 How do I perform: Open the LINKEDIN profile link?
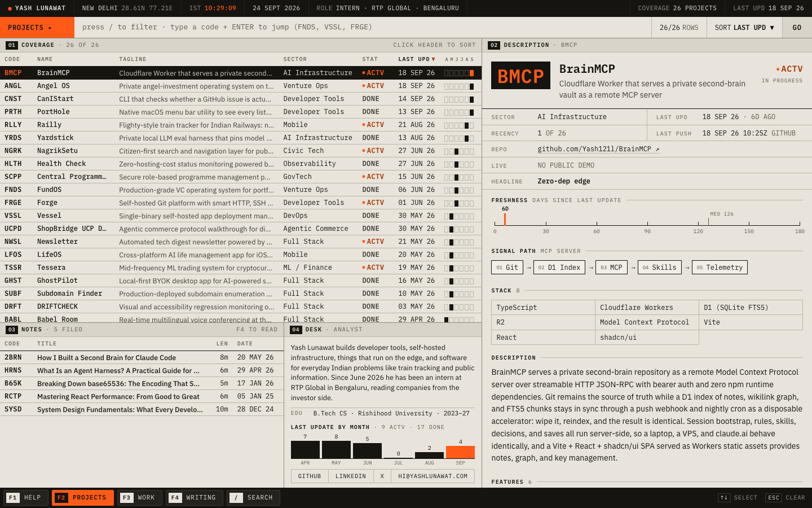[351, 476]
